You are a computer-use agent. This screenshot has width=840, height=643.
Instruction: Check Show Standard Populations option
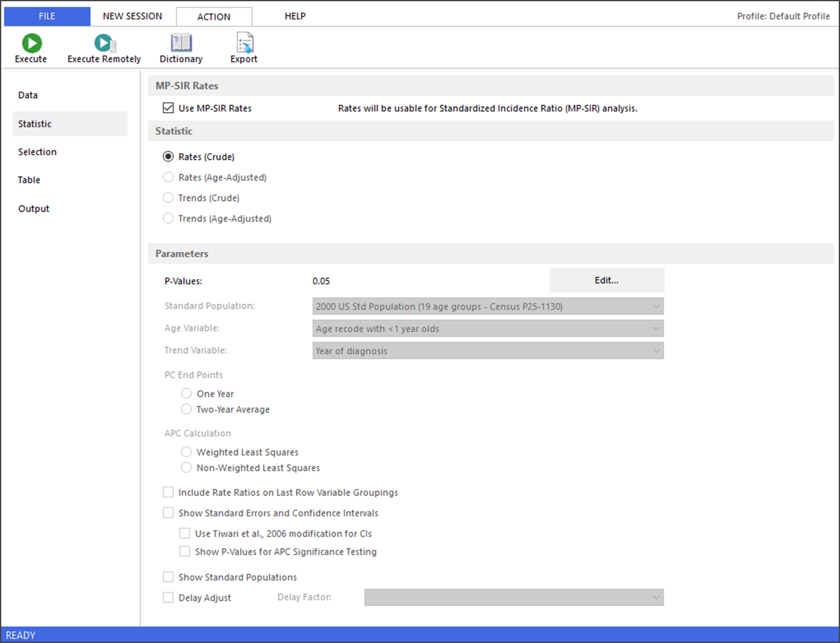click(x=168, y=577)
